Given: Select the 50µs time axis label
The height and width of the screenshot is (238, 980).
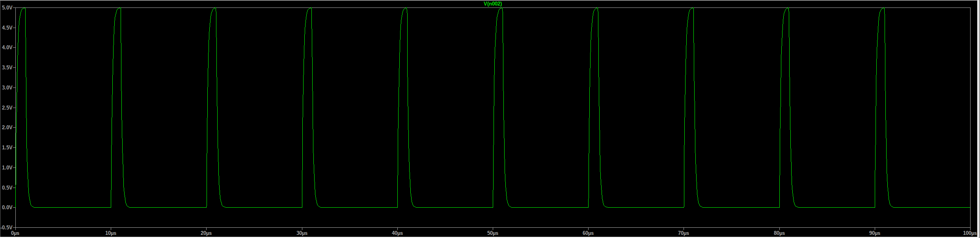Looking at the screenshot, I should 493,233.
